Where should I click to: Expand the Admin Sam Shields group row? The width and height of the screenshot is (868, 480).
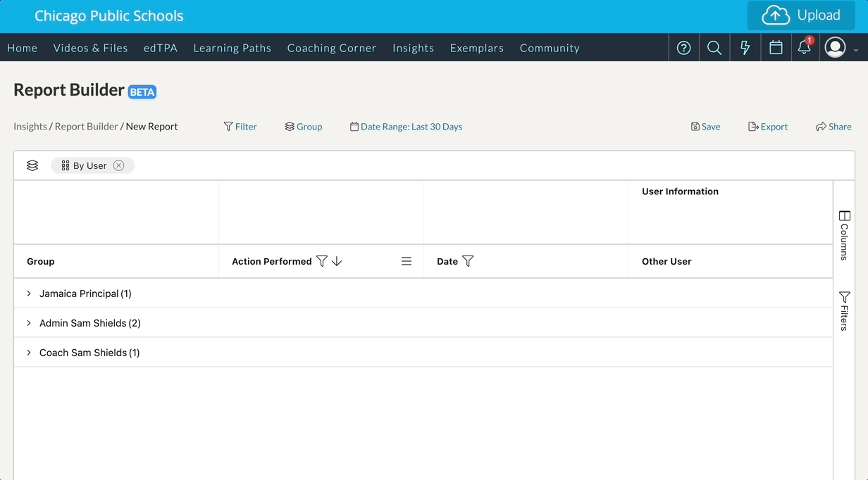tap(29, 323)
